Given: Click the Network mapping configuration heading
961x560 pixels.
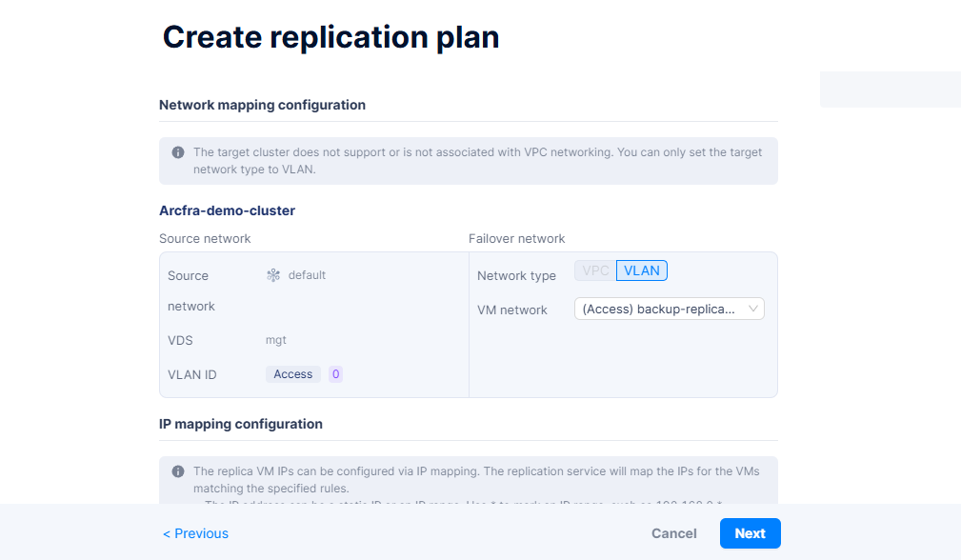Looking at the screenshot, I should 262,105.
